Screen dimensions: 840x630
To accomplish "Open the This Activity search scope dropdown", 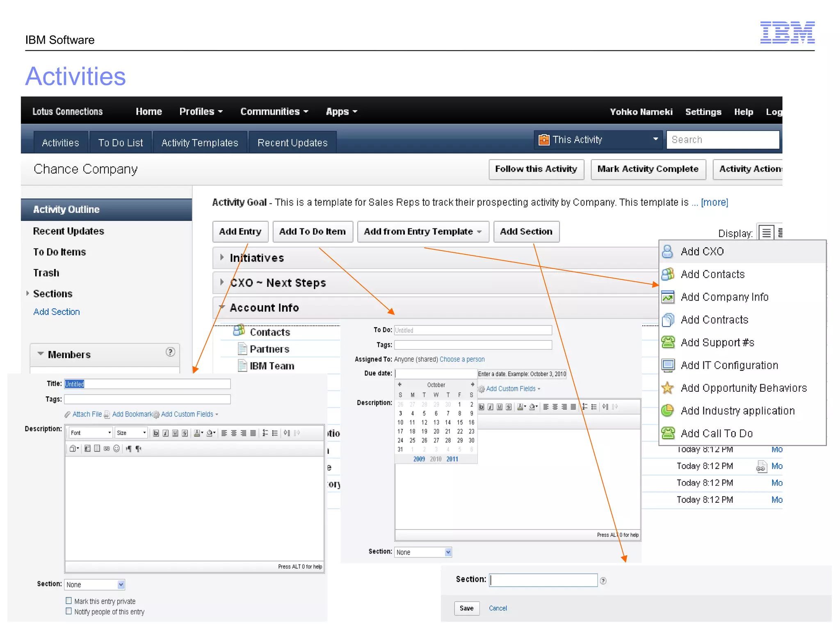I will [x=598, y=140].
